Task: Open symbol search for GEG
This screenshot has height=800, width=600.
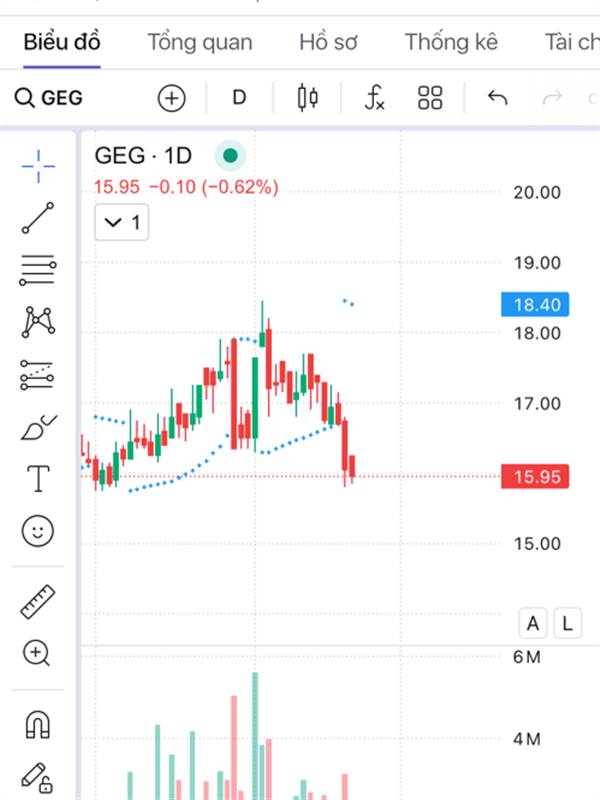Action: point(49,97)
